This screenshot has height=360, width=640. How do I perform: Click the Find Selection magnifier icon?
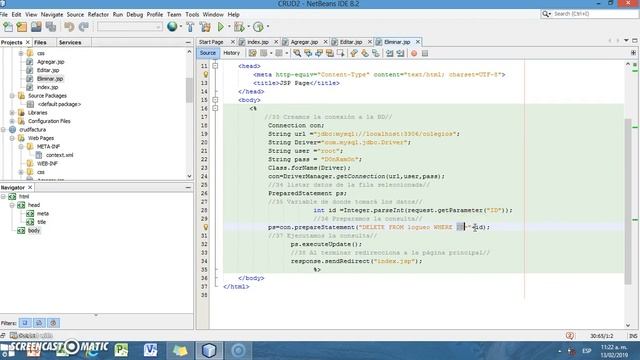[x=297, y=53]
